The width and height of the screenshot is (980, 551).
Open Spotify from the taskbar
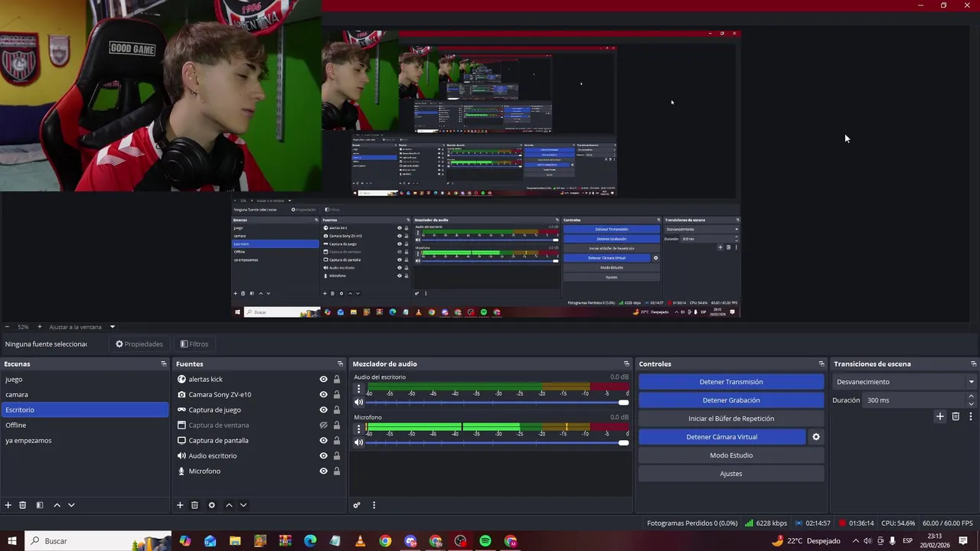click(x=485, y=541)
